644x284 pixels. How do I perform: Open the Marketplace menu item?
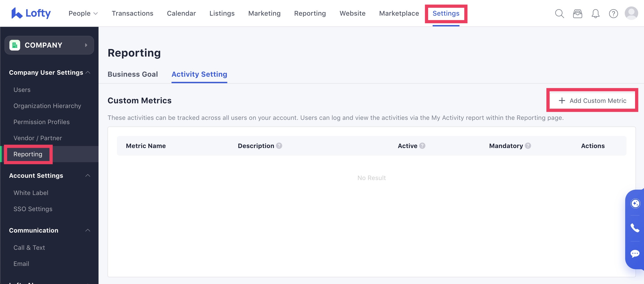[399, 13]
